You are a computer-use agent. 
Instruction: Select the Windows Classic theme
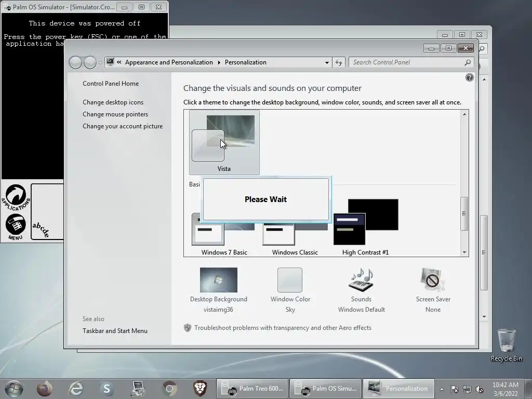(x=295, y=234)
